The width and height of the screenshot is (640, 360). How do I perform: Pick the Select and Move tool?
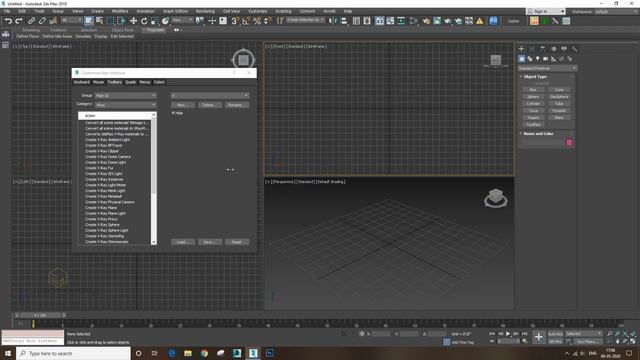(x=133, y=21)
